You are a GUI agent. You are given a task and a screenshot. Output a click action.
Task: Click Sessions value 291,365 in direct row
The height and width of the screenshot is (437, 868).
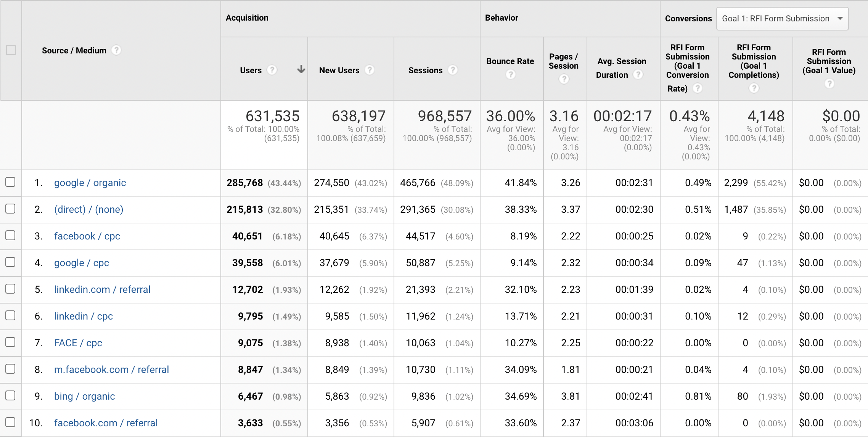click(x=418, y=209)
